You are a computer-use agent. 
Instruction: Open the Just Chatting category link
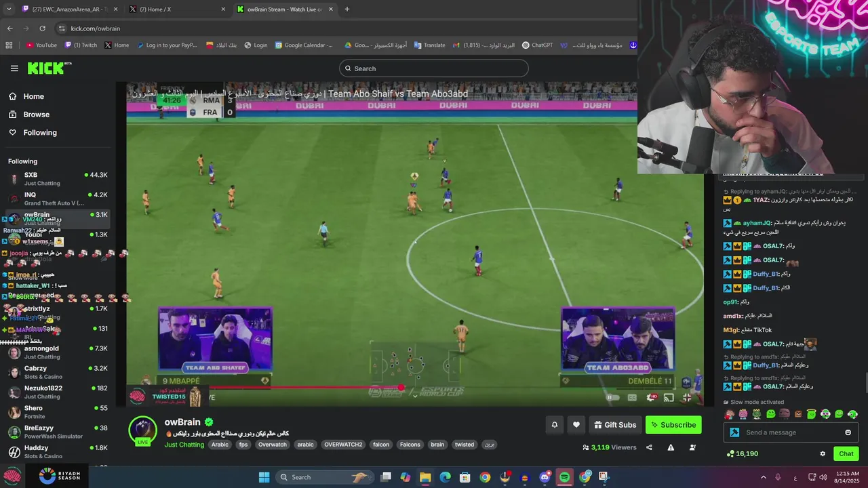tap(184, 445)
